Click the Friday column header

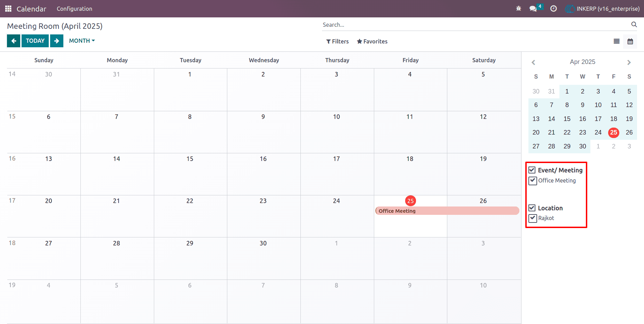[410, 60]
